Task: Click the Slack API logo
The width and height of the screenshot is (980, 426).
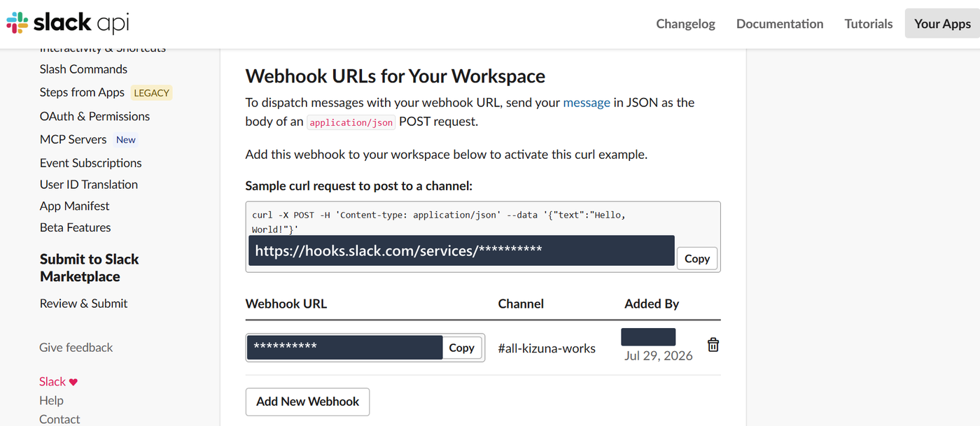Action: click(68, 23)
